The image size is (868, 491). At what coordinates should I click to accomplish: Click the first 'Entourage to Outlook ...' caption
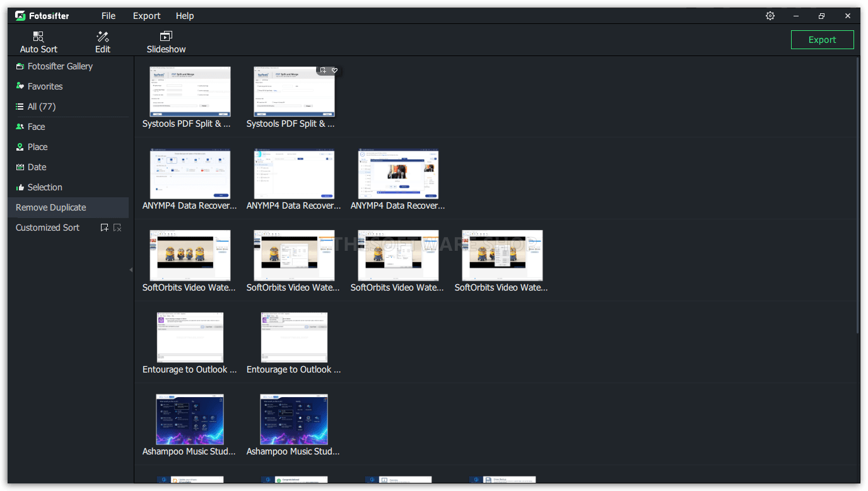point(190,370)
